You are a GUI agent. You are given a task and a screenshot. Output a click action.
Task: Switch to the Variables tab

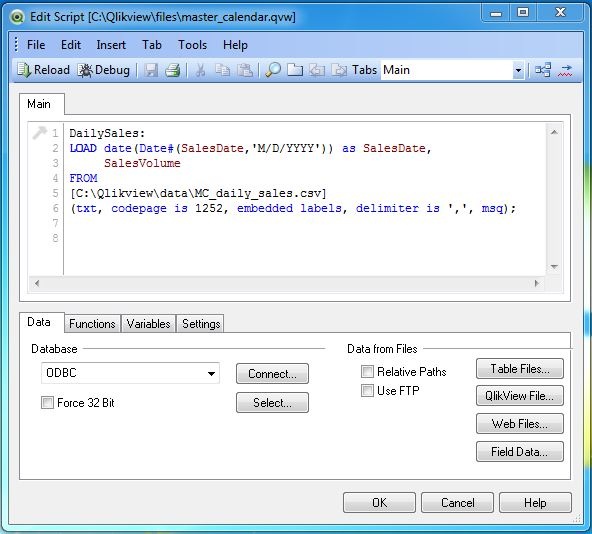(x=148, y=324)
